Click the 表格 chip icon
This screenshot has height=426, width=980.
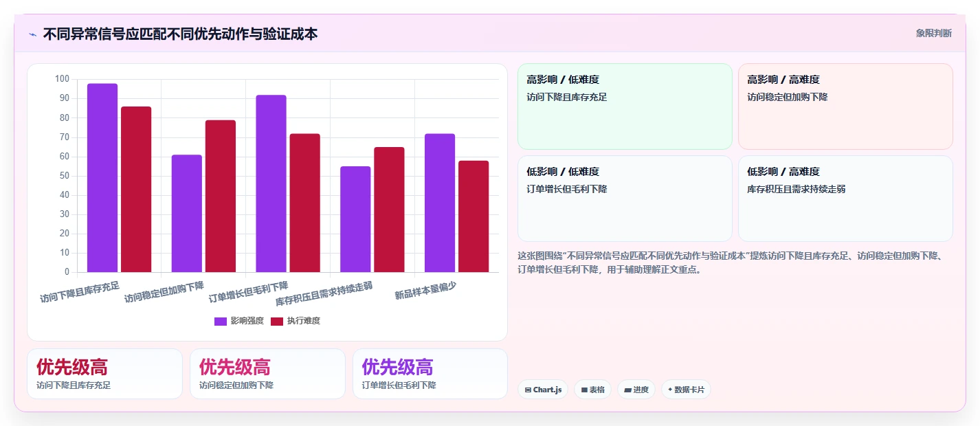(x=584, y=390)
